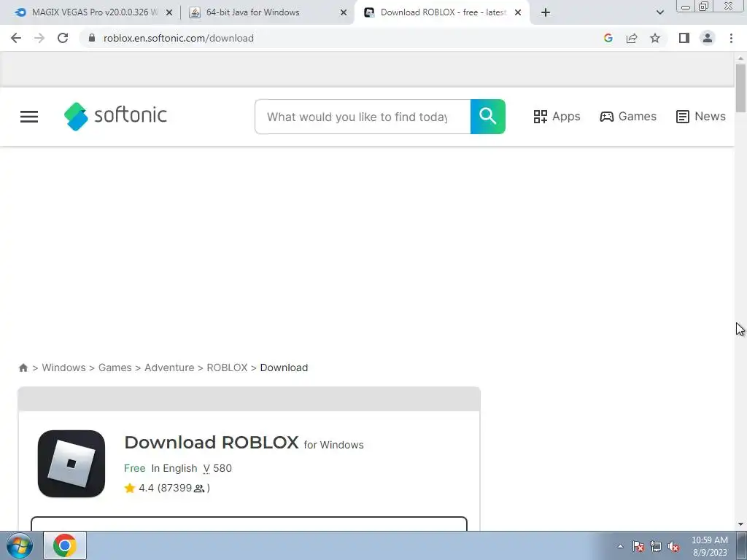This screenshot has width=747, height=560.
Task: Click the page vertical scrollbar thumb
Action: pyautogui.click(x=740, y=88)
